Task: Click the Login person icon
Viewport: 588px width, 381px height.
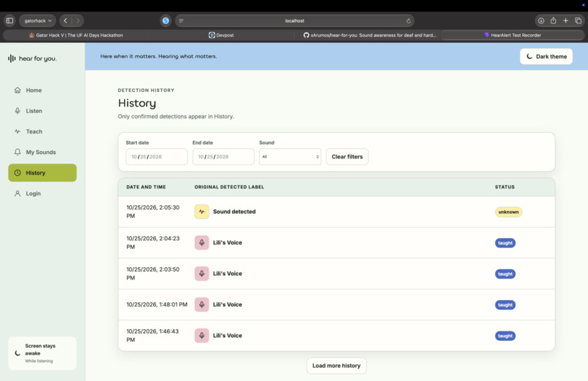Action: click(18, 193)
